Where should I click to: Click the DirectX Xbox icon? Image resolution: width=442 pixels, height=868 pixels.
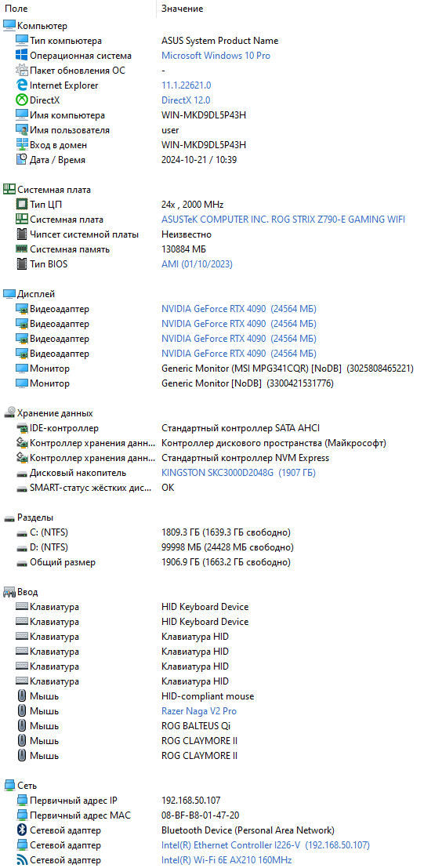[x=22, y=100]
